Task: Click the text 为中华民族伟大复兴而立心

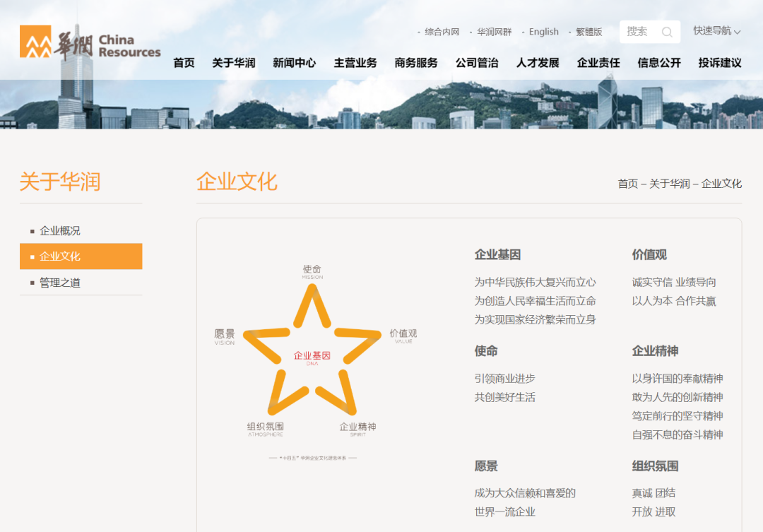Action: 536,283
